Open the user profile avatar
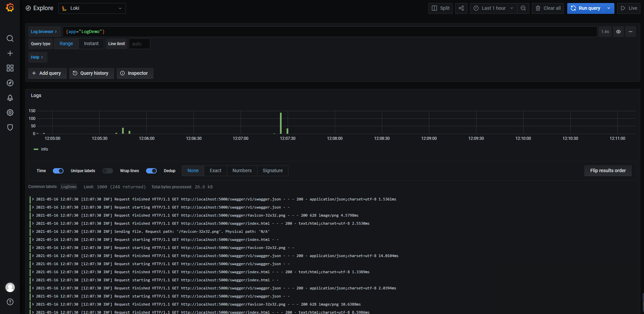 point(10,287)
